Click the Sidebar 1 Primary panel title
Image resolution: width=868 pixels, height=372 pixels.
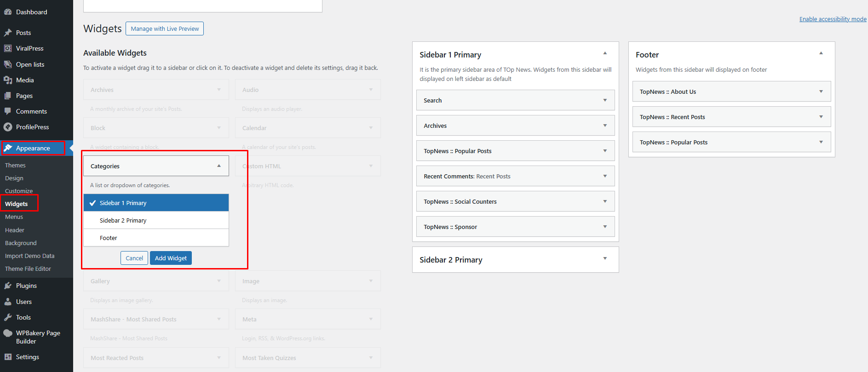point(450,55)
